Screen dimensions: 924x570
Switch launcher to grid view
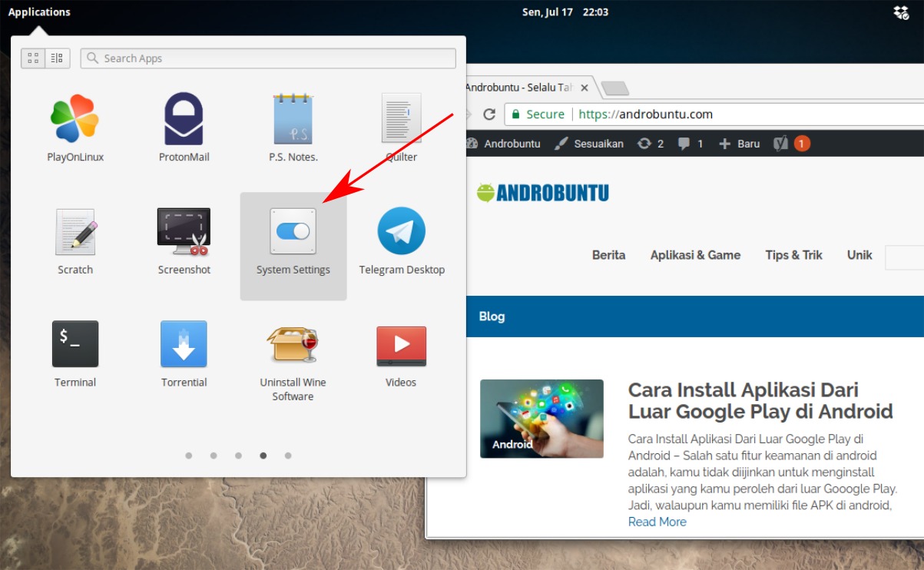(34, 58)
